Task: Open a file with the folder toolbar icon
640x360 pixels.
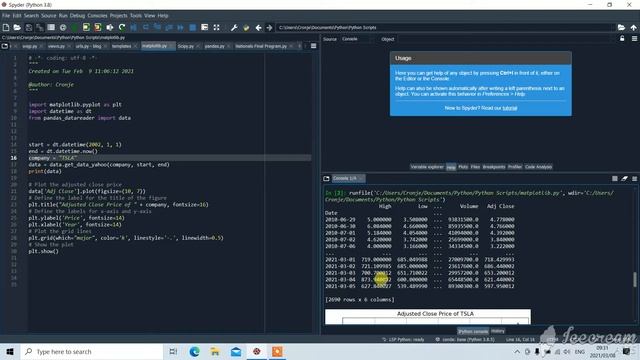Action: [17, 27]
